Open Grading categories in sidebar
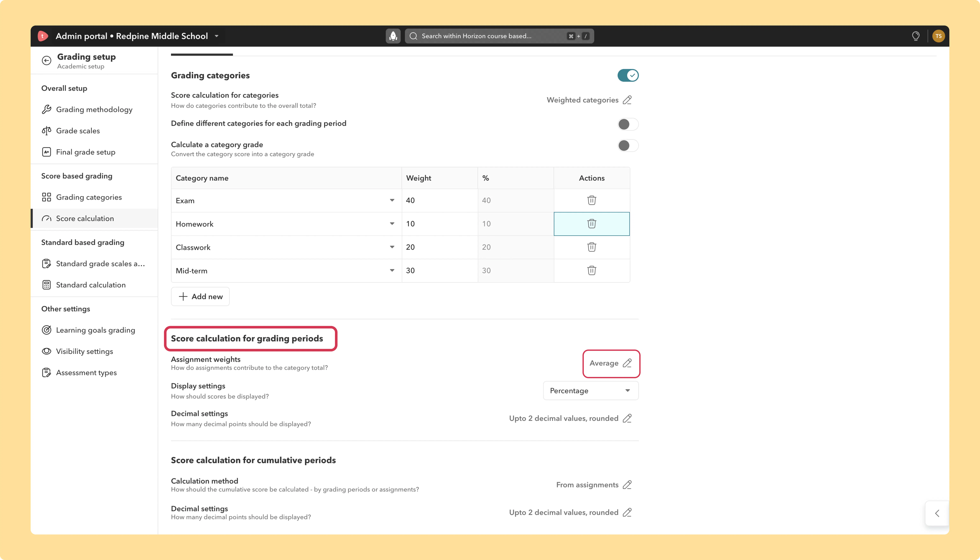The height and width of the screenshot is (560, 980). point(94,197)
